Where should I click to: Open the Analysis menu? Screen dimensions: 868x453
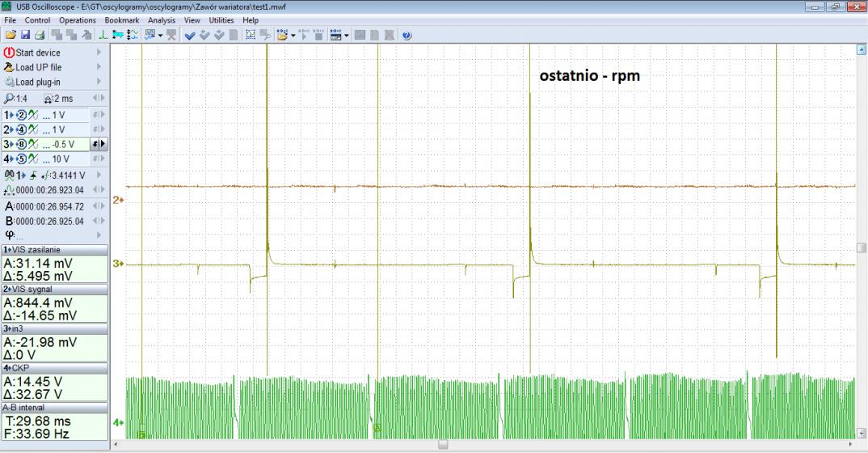click(x=162, y=19)
